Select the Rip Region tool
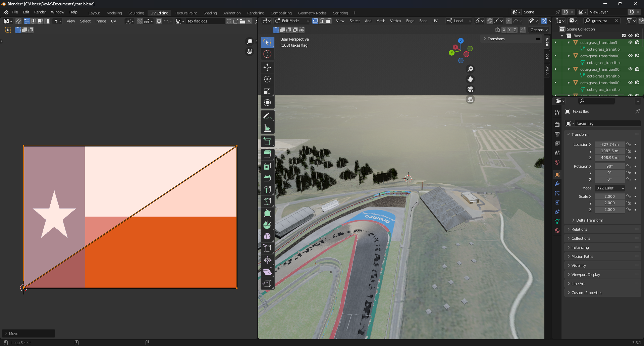This screenshot has width=644, height=346. [x=267, y=284]
